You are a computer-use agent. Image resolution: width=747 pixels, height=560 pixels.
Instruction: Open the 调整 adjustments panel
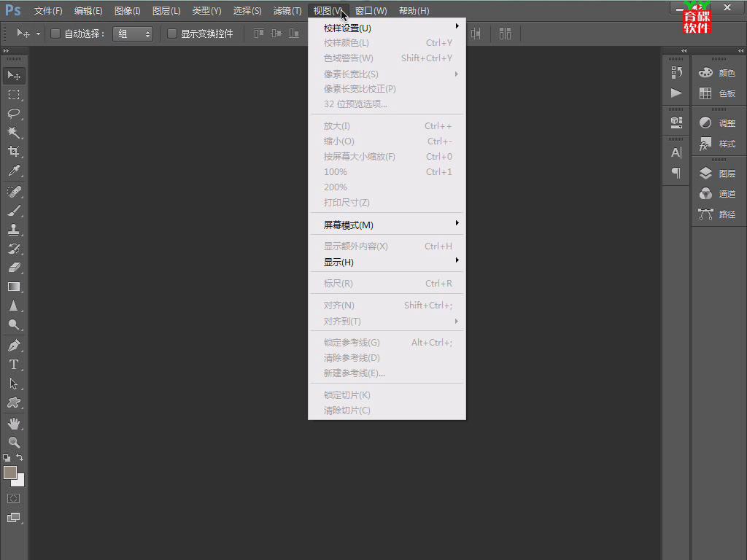718,122
